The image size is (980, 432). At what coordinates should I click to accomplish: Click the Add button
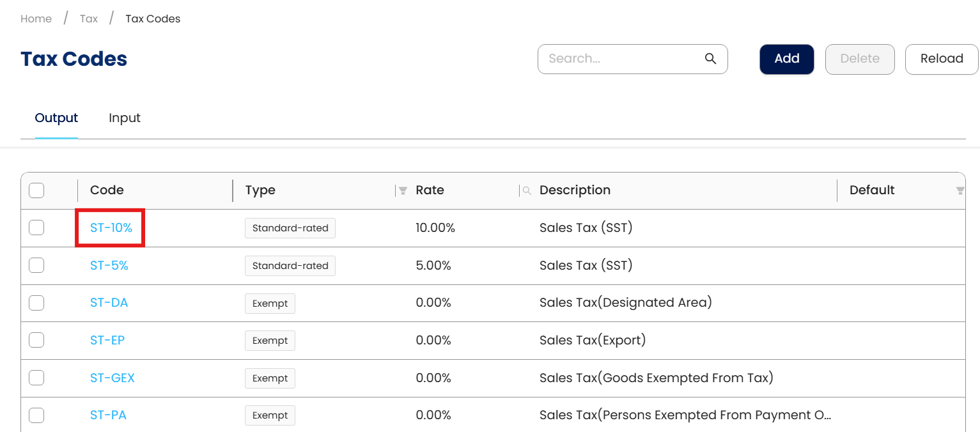(786, 59)
